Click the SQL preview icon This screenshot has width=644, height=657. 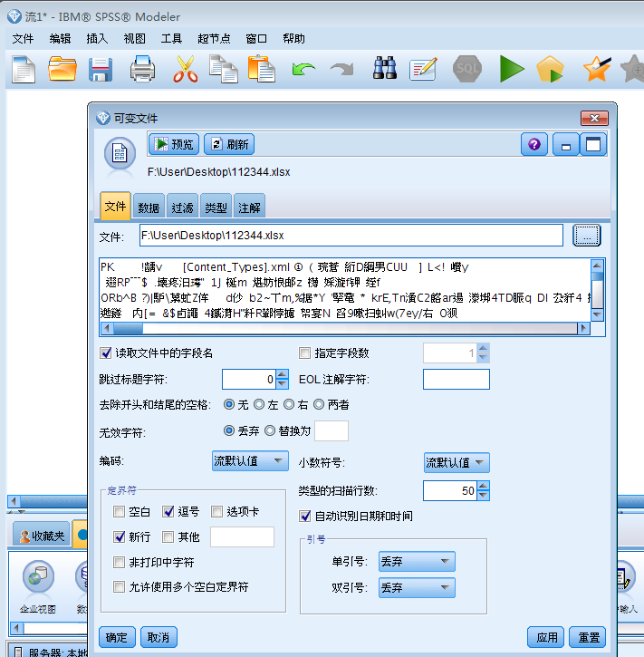(x=467, y=69)
